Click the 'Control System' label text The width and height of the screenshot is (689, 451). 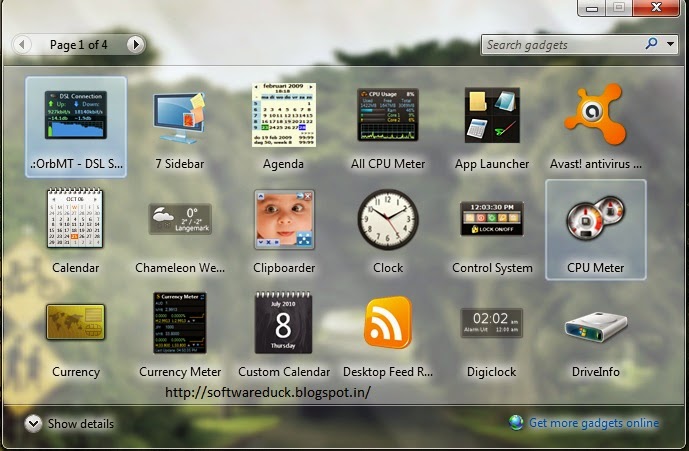tap(492, 268)
